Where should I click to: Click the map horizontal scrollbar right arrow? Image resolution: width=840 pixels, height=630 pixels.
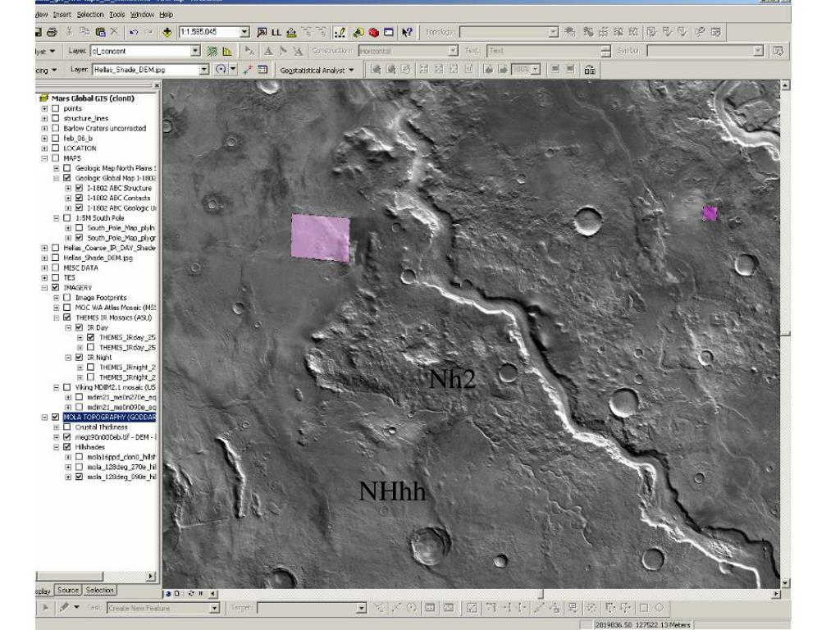[x=776, y=594]
